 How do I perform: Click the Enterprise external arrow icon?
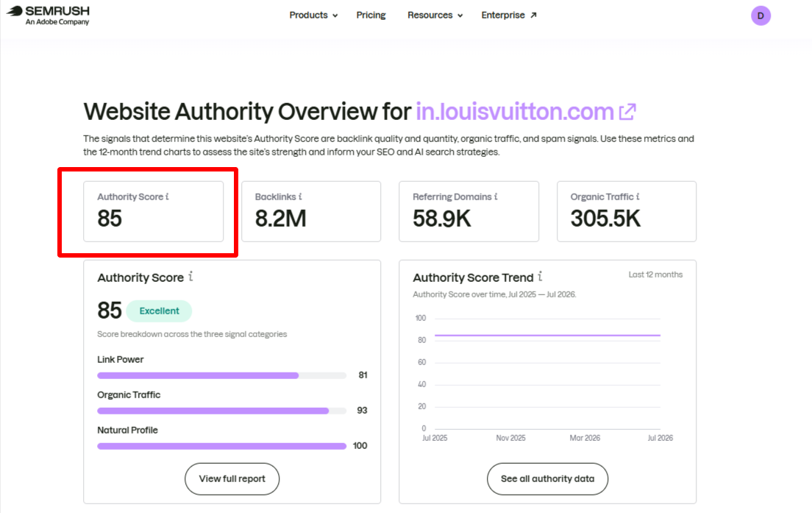[533, 15]
